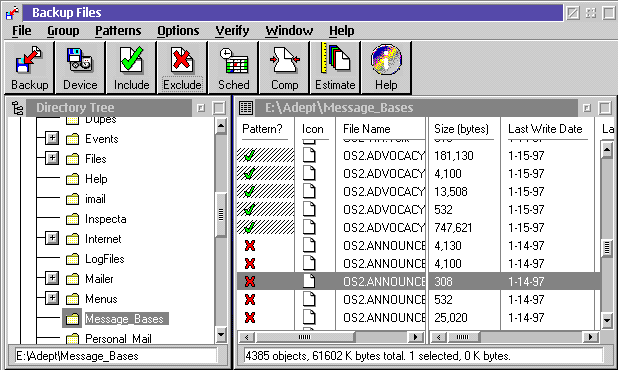Click the Directory Tree vertical scroll thumb

[221, 215]
